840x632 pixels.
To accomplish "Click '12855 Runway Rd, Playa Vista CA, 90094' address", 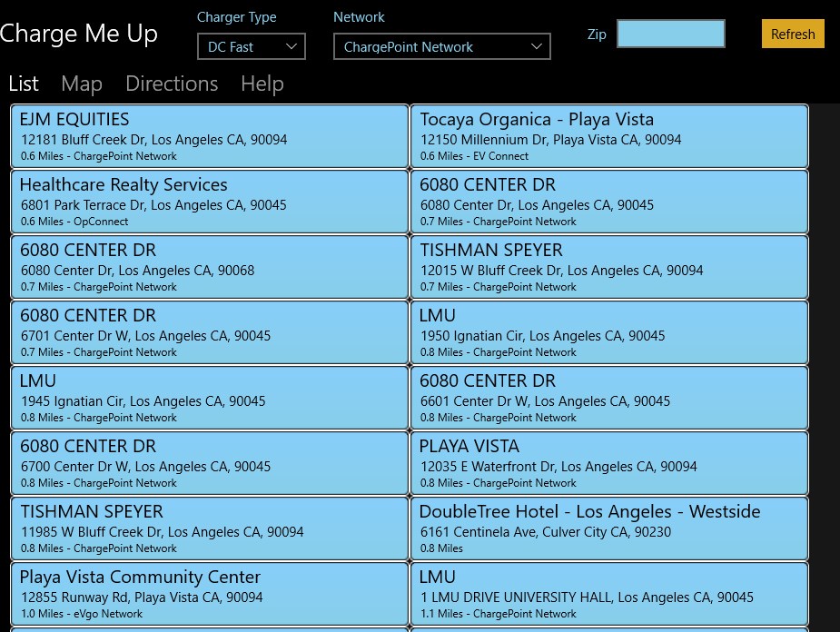I will pos(142,597).
